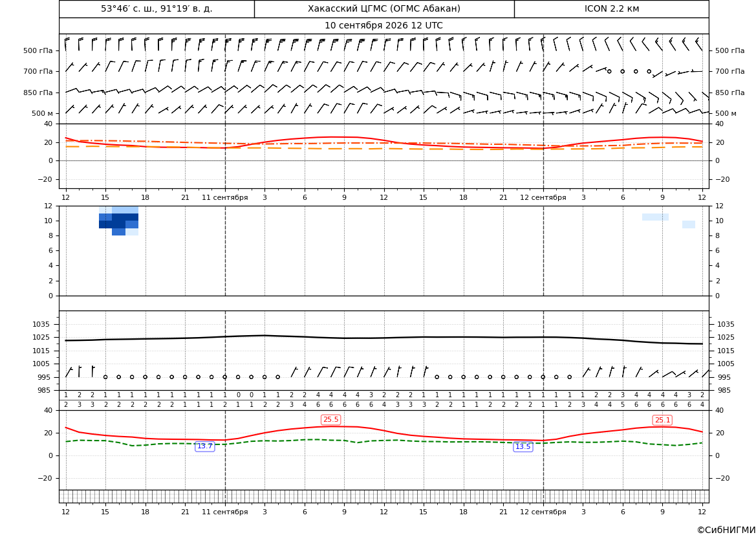Click the title 10 сентября 2026 12 UTC
This screenshot has width=756, height=535.
pyautogui.click(x=383, y=26)
